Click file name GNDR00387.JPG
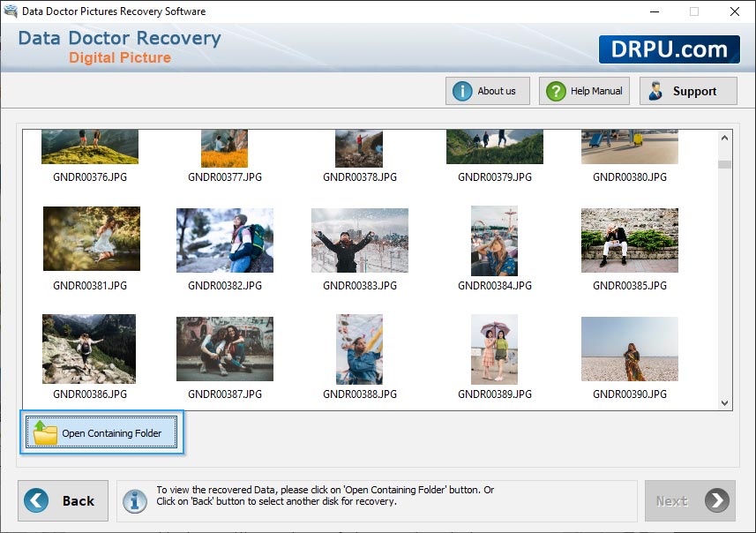 click(x=225, y=394)
